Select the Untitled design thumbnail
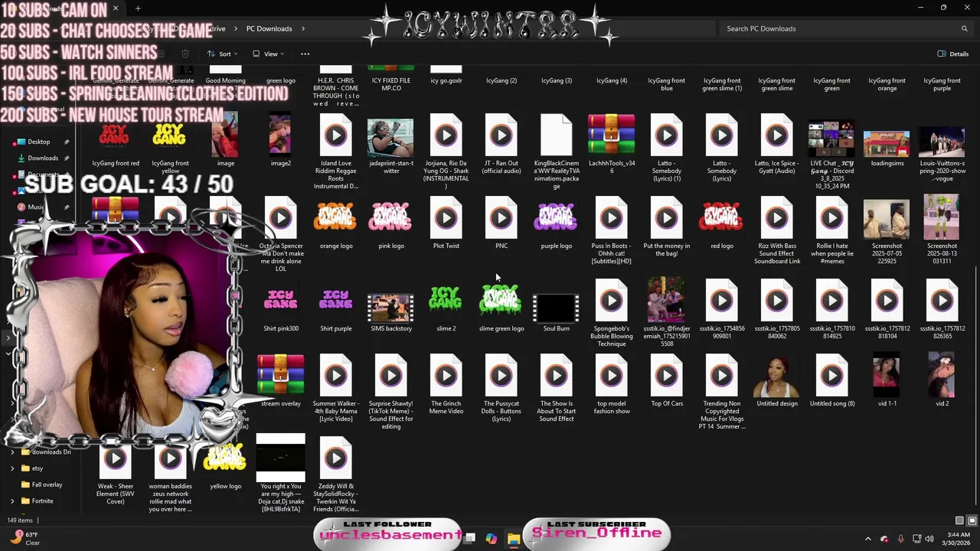 (776, 376)
